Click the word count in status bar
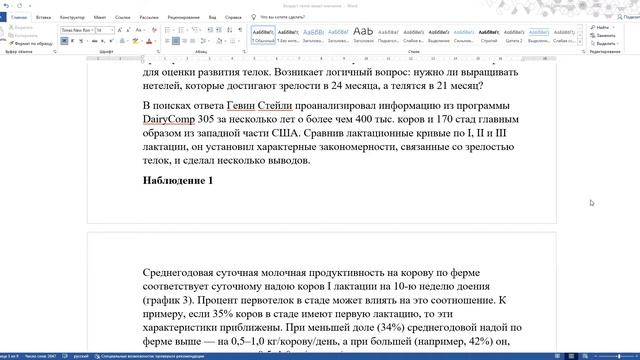The width and height of the screenshot is (640, 360). [40, 356]
